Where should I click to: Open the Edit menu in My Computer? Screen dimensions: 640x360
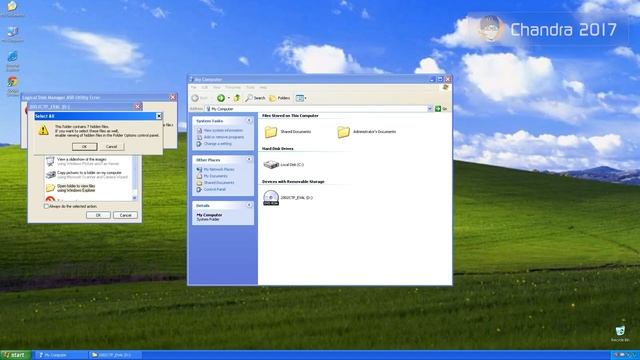pos(204,87)
